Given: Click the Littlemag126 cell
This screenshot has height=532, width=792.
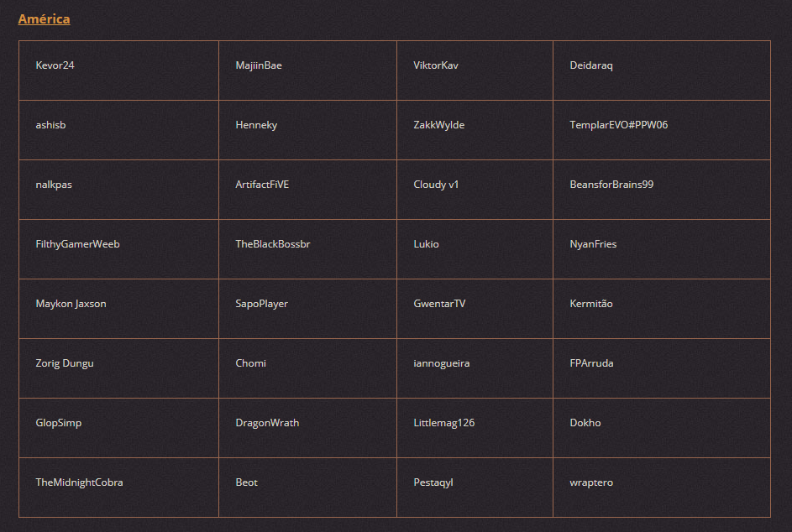Looking at the screenshot, I should 475,427.
